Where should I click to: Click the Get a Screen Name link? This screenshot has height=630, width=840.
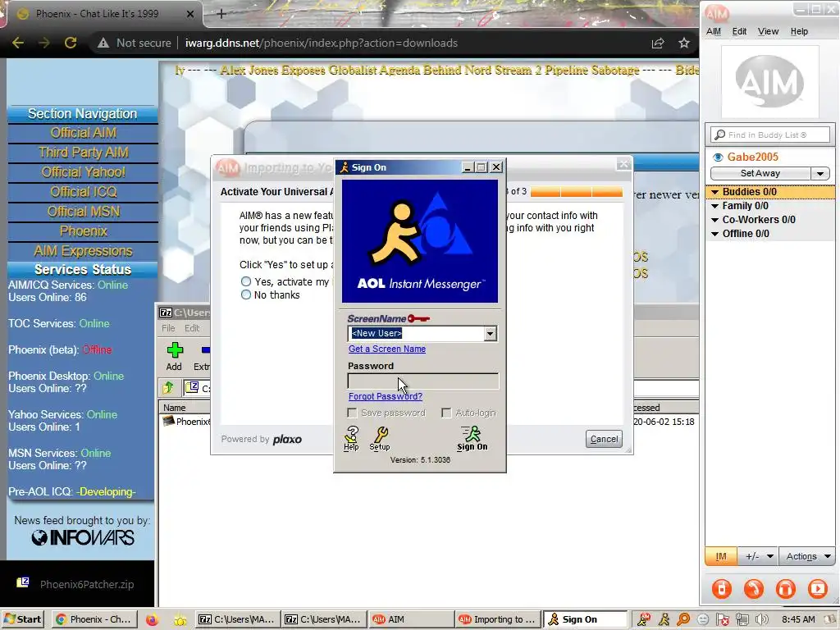[x=387, y=349]
